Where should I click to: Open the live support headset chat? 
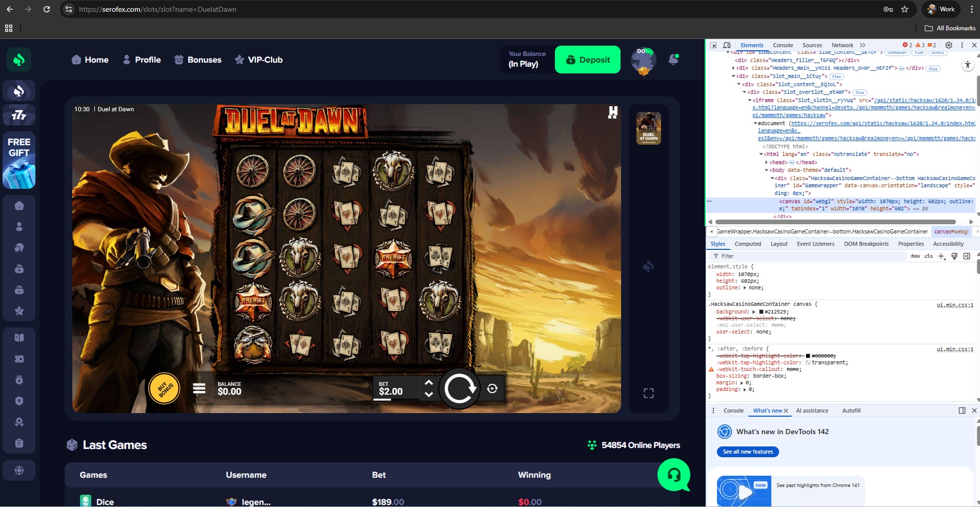[674, 475]
